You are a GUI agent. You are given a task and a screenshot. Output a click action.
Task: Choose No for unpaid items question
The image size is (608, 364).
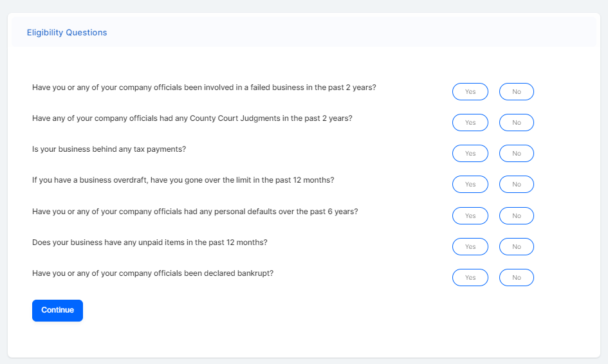pyautogui.click(x=517, y=247)
